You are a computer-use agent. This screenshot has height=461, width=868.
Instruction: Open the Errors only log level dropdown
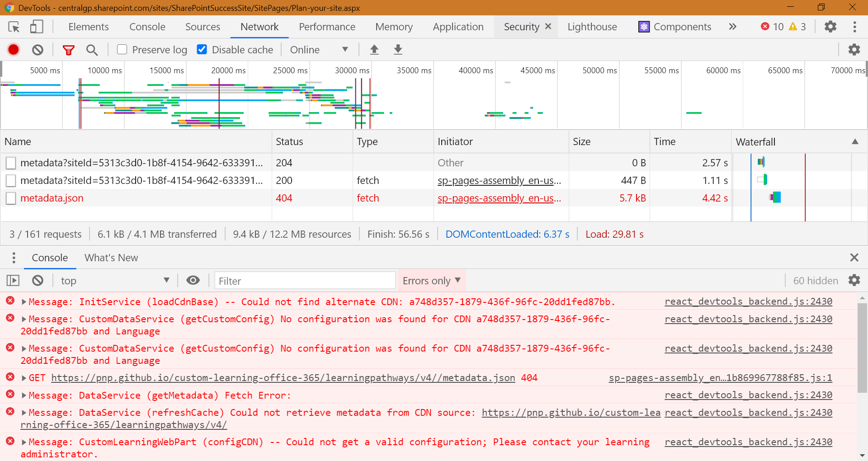click(x=431, y=280)
